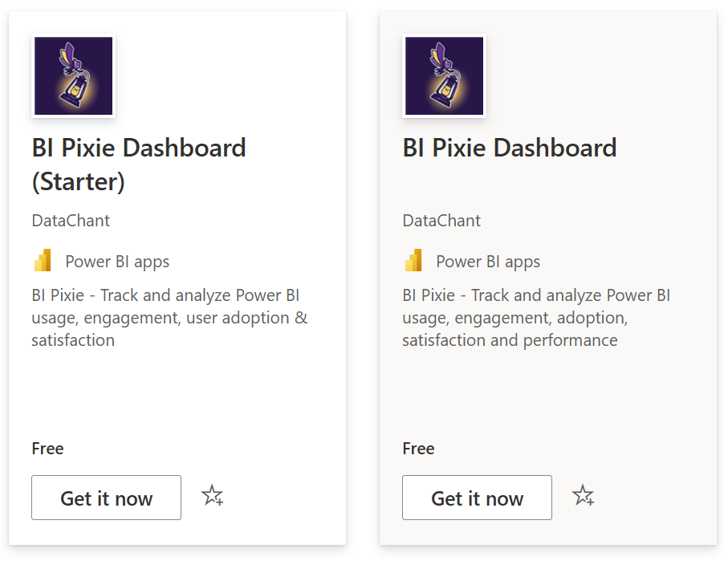
Task: Click blank space below the second card description
Action: (x=547, y=393)
